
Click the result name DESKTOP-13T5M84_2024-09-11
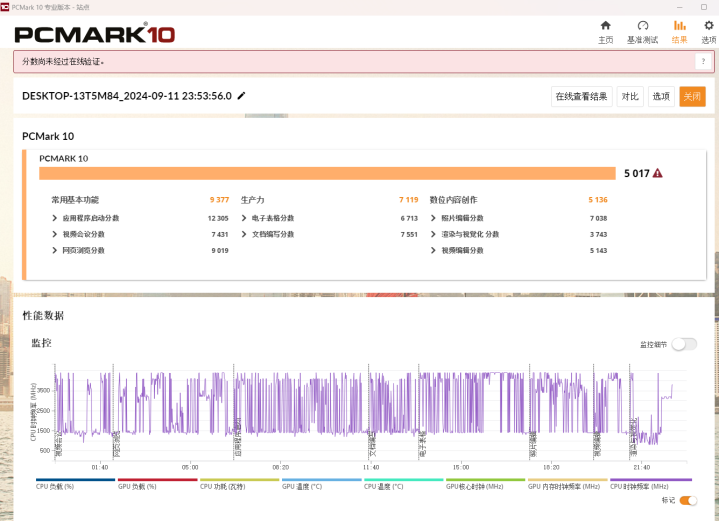pos(127,96)
